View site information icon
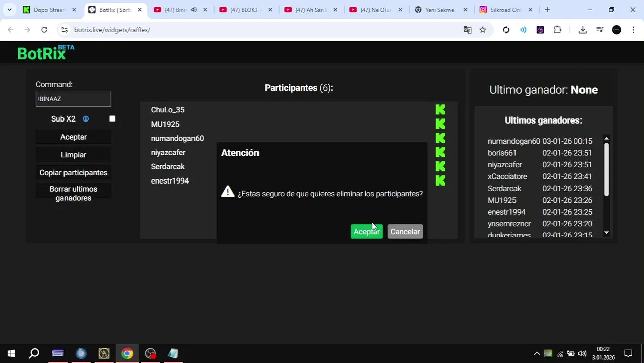This screenshot has width=644, height=363. [x=64, y=30]
